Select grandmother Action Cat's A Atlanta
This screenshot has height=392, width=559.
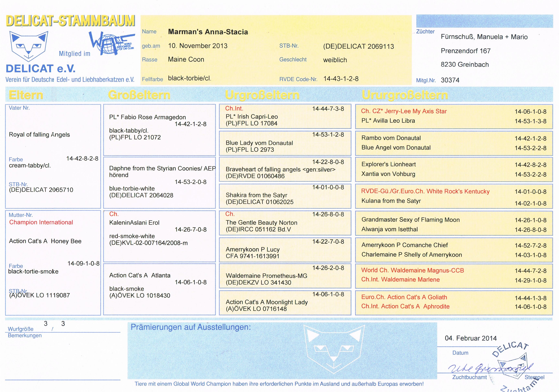[140, 275]
